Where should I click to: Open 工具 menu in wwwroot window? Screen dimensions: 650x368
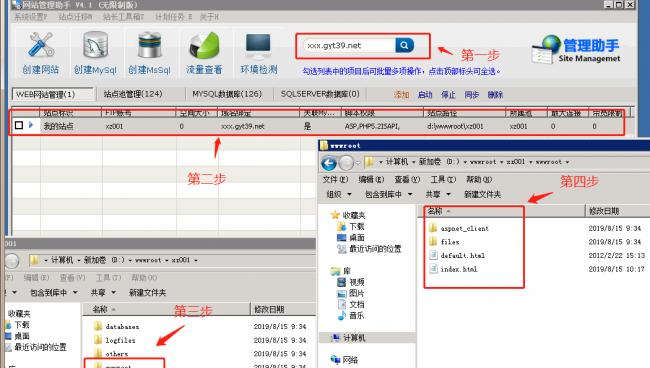[x=443, y=179]
